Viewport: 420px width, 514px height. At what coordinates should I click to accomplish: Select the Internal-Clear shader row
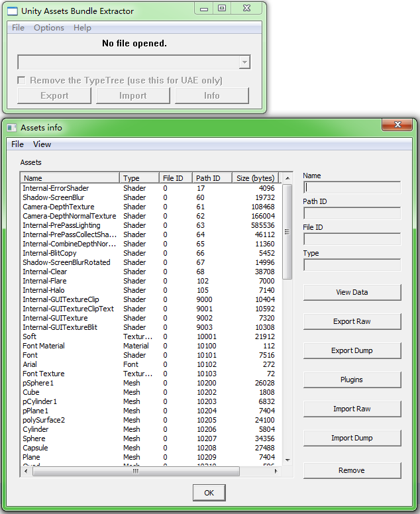151,272
